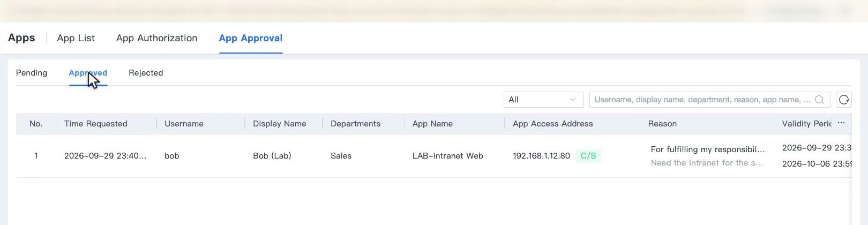This screenshot has width=868, height=225.
Task: Click the 'Bob (Lab)' display name cell
Action: tap(272, 156)
